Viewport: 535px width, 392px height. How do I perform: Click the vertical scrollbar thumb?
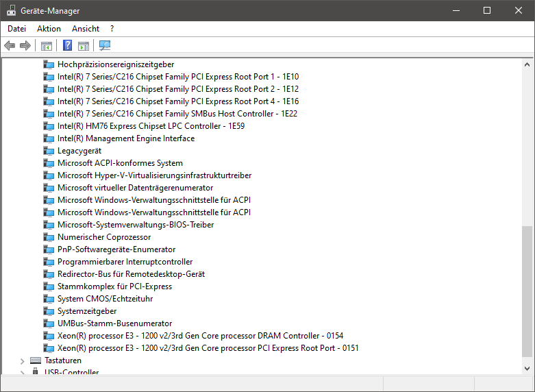527,291
